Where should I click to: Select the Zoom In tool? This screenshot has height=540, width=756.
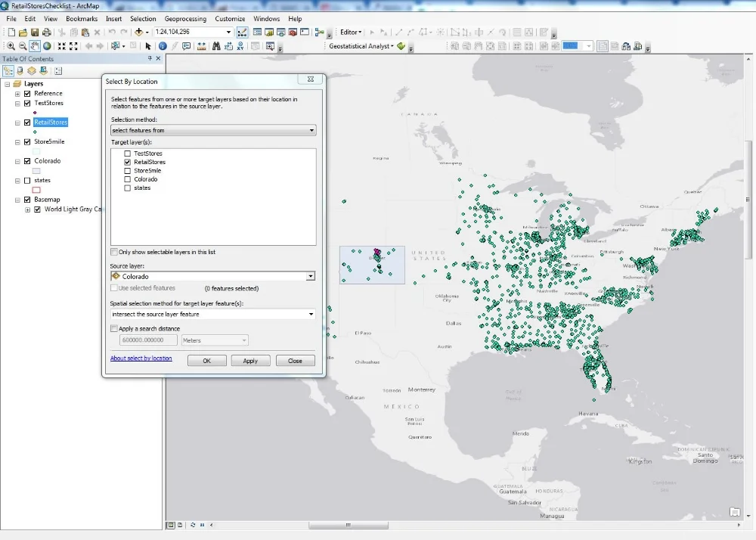[x=11, y=46]
